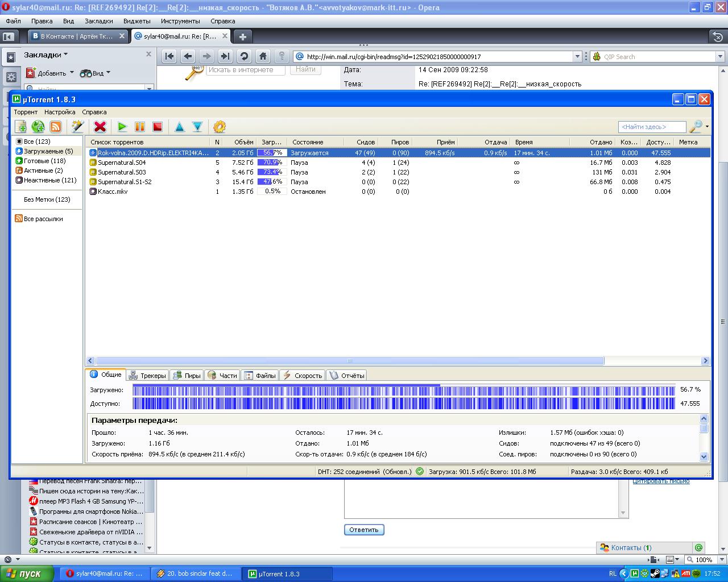Viewport: 728px width, 582px height.
Task: Expand the Закладки panel dropdown
Action: pyautogui.click(x=65, y=55)
